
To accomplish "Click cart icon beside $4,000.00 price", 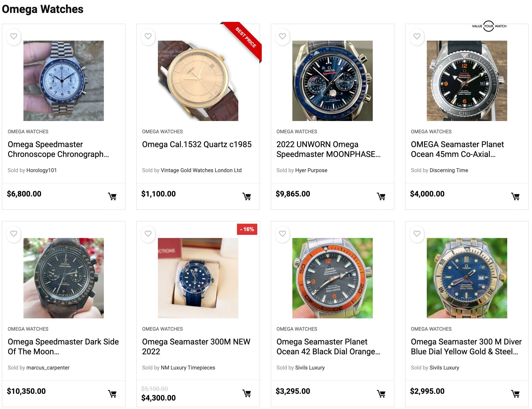I will pos(515,196).
